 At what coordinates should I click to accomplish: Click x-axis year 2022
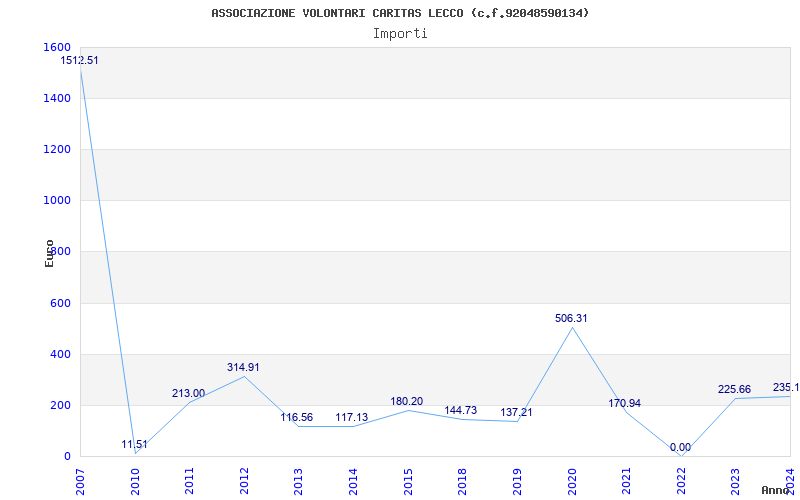pos(681,482)
